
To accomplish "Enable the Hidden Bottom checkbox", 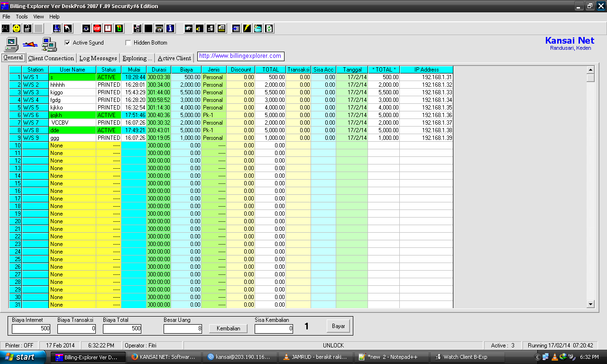I will click(x=128, y=42).
